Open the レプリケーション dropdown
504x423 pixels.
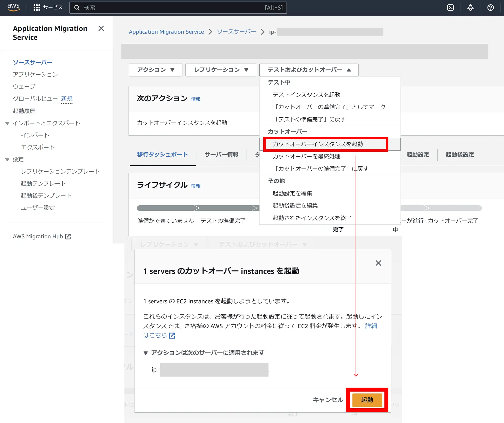(x=221, y=70)
